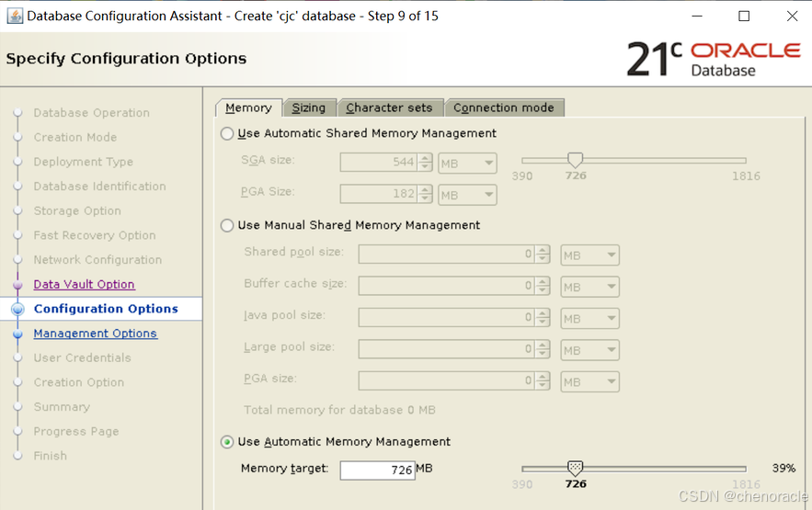
Task: Click the Data Vault Option step bullet
Action: coord(17,285)
